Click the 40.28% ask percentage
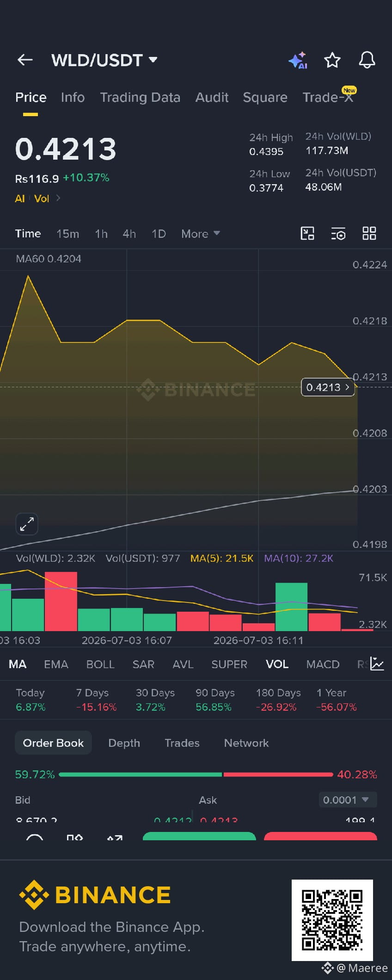 357,775
